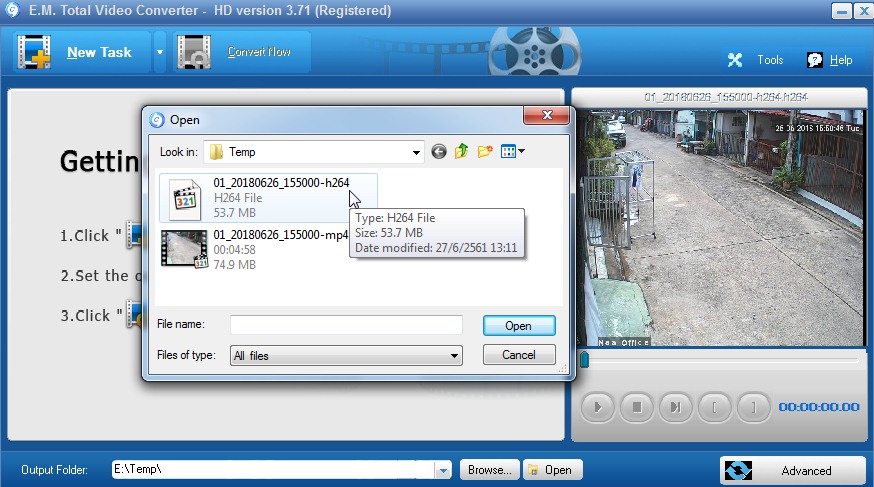
Task: Step to next frame in preview
Action: pyautogui.click(x=676, y=407)
